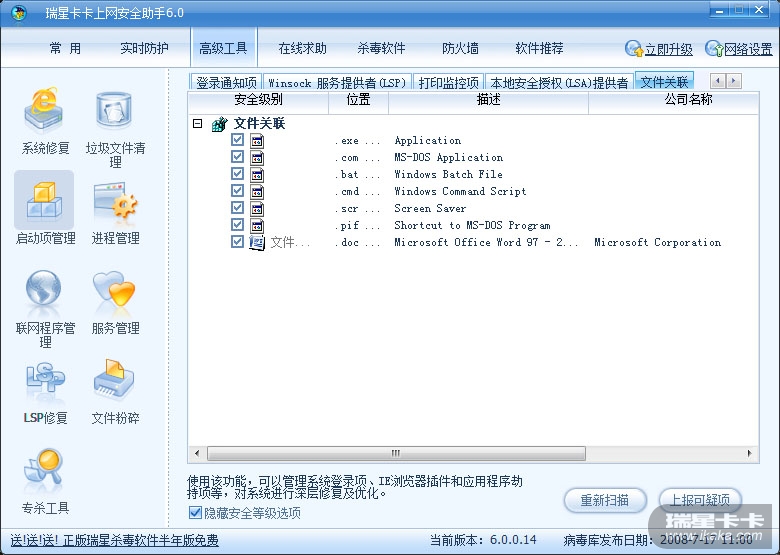The height and width of the screenshot is (555, 780).
Task: Click the .doc Word document icon
Action: (x=257, y=243)
